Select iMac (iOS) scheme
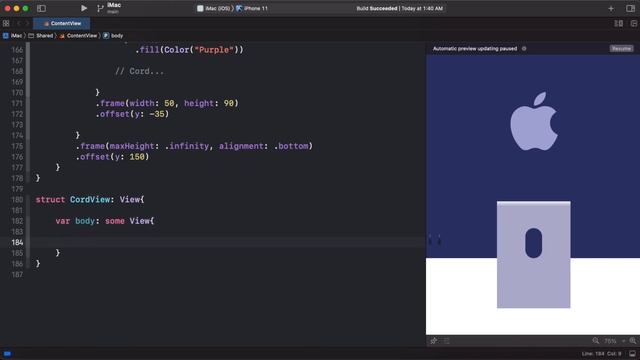The width and height of the screenshot is (640, 360). click(x=214, y=8)
